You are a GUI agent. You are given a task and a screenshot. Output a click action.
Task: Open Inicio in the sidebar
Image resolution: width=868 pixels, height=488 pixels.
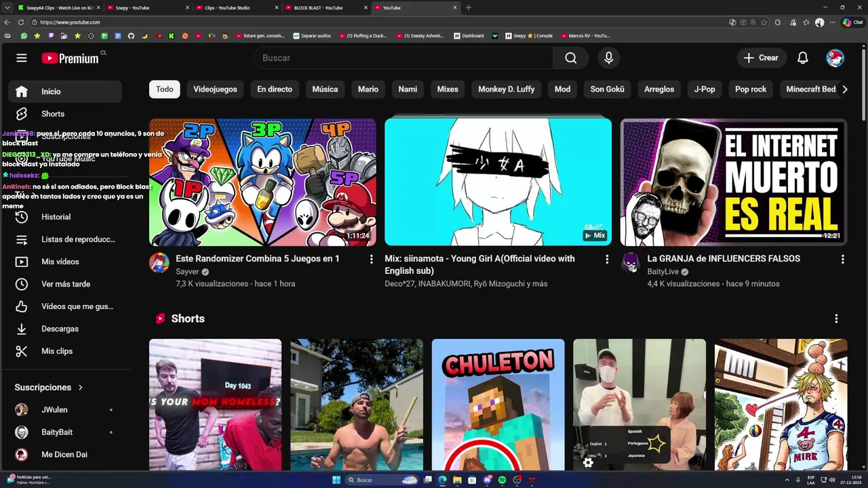tap(65, 91)
